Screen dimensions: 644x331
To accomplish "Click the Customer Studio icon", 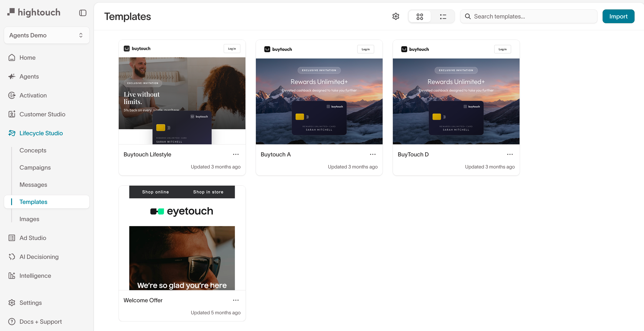I will (12, 114).
